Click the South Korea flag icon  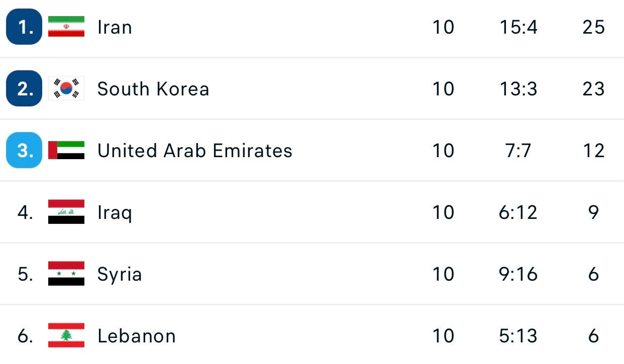coord(66,88)
